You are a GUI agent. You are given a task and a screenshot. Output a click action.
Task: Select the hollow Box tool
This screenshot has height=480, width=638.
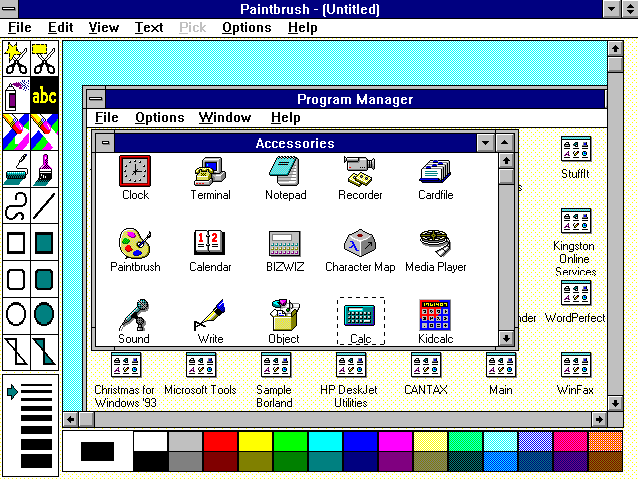point(16,242)
